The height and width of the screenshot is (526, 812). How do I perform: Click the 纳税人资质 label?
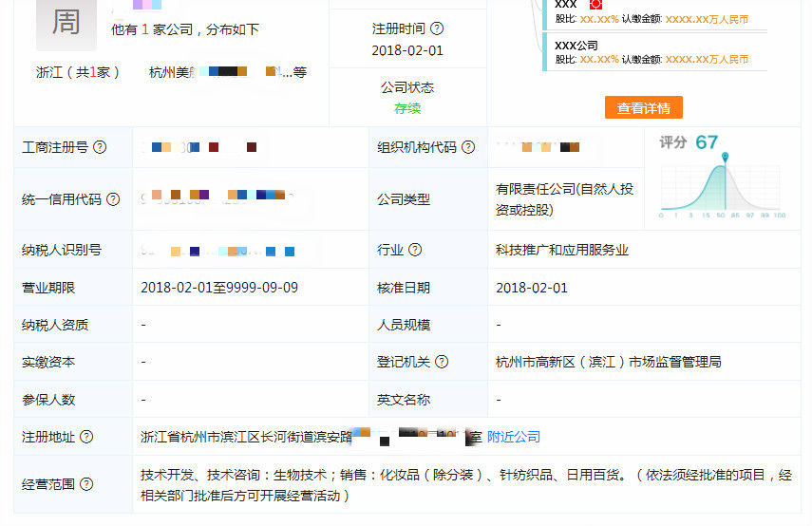pos(55,325)
